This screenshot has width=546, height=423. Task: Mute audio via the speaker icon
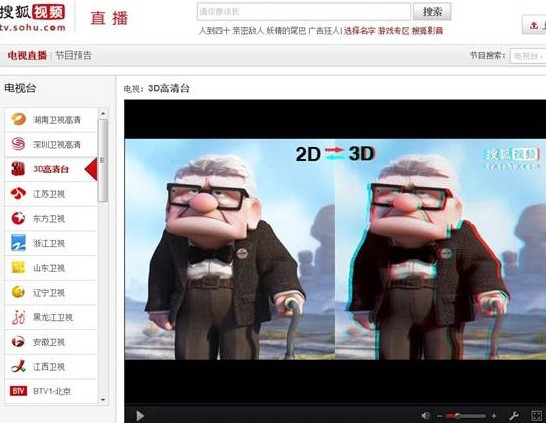tap(426, 416)
